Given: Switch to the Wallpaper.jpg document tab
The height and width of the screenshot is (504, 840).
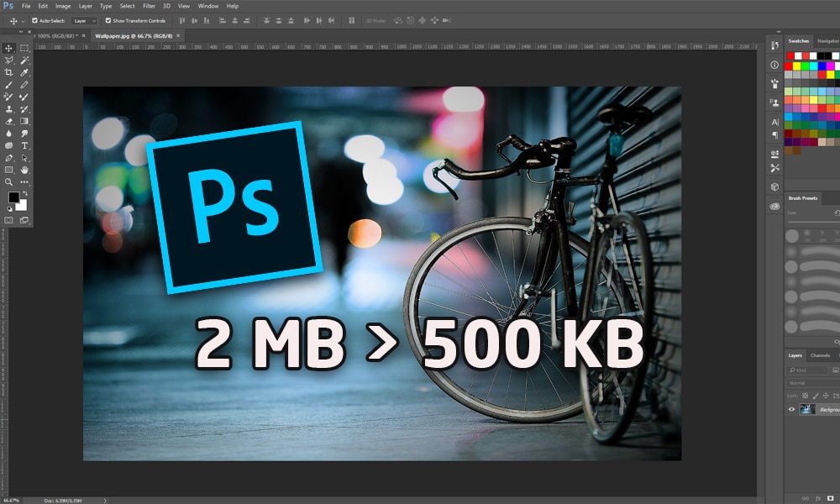Looking at the screenshot, I should click(134, 36).
